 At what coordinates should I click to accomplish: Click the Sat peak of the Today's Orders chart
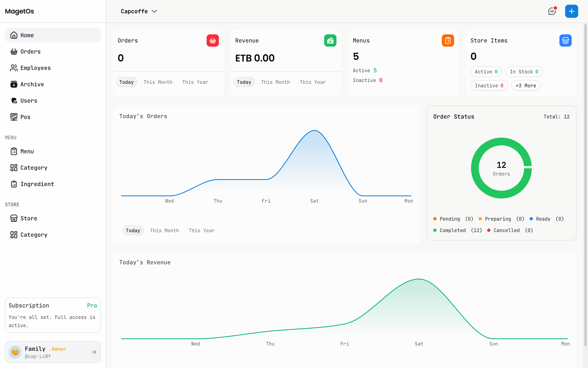tap(314, 131)
